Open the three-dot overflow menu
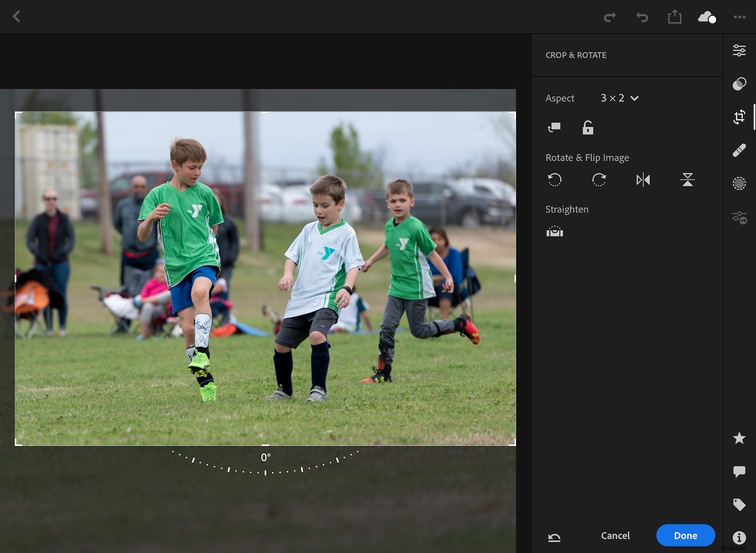Screen dimensions: 756x553 pyautogui.click(x=739, y=17)
